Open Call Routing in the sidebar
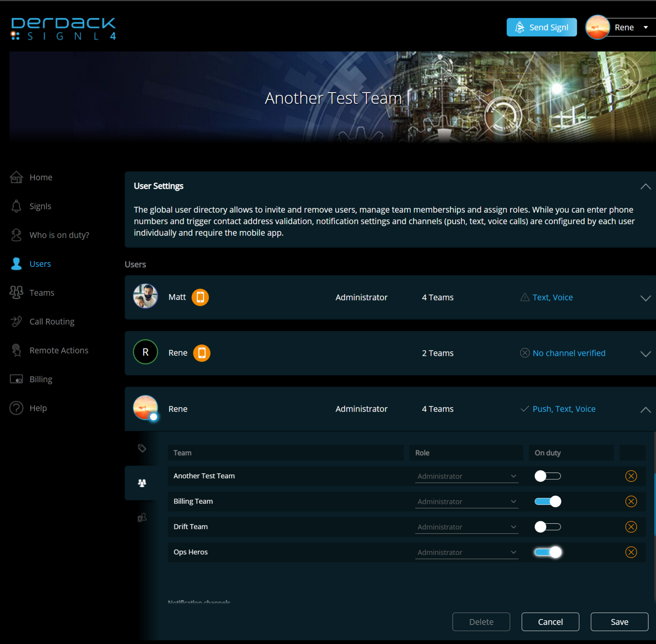The width and height of the screenshot is (656, 644). point(52,321)
